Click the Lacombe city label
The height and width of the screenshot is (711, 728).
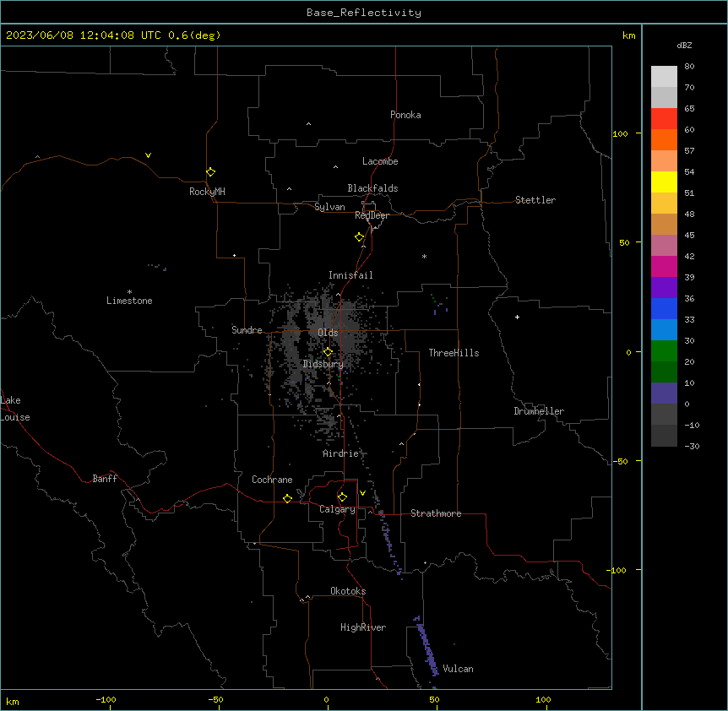(380, 161)
